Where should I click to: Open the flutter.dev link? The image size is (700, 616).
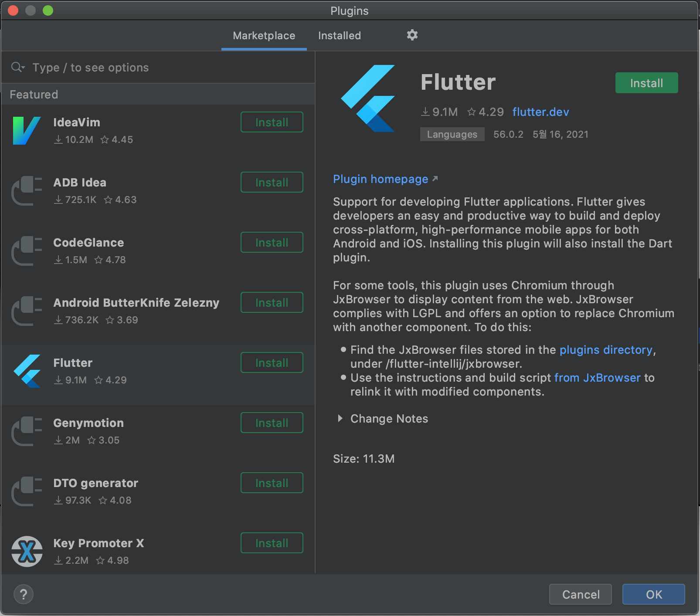click(540, 112)
